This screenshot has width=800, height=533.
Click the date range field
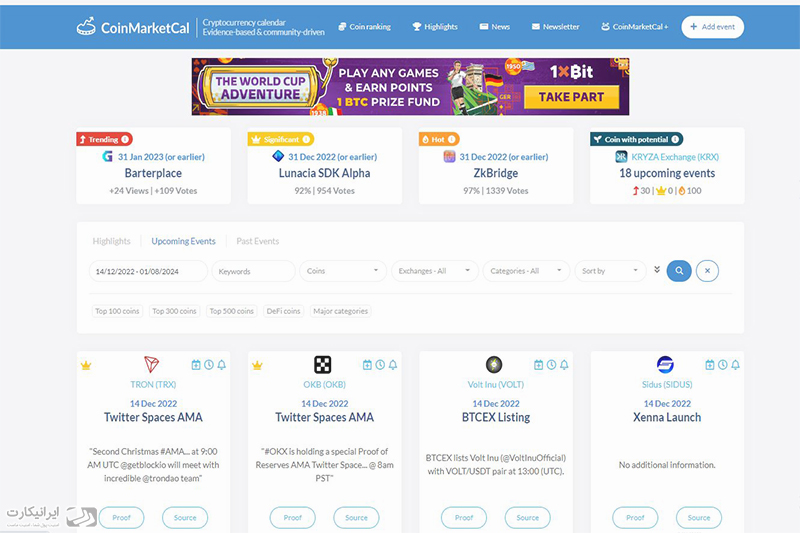(x=148, y=271)
